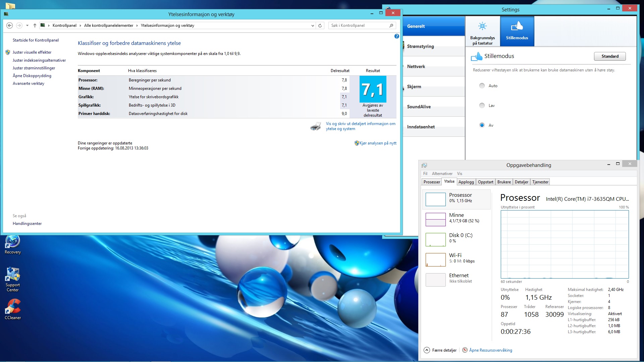Select the Av quiet mode option

coord(482,125)
